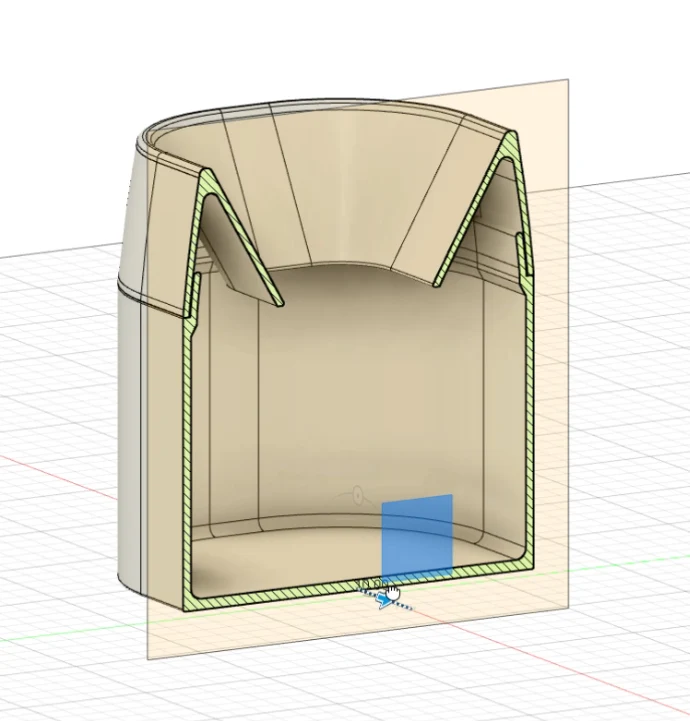Screen dimensions: 690x721
Task: Click the green axis line on grid
Action: [x=69, y=633]
